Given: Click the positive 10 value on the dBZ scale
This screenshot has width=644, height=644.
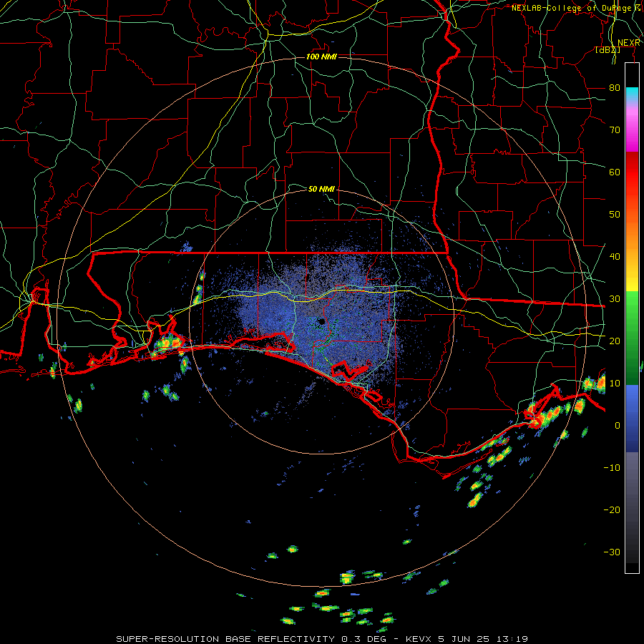Looking at the screenshot, I should coord(615,384).
